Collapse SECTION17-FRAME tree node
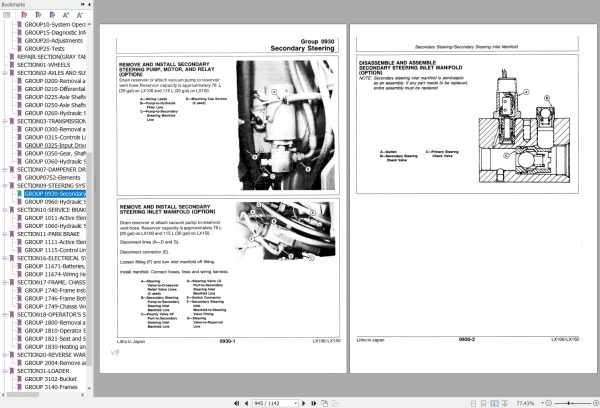This screenshot has height=408, width=600. click(x=5, y=282)
